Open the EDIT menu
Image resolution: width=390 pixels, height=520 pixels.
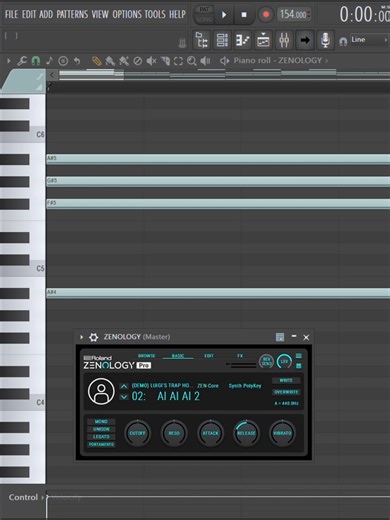pos(29,14)
